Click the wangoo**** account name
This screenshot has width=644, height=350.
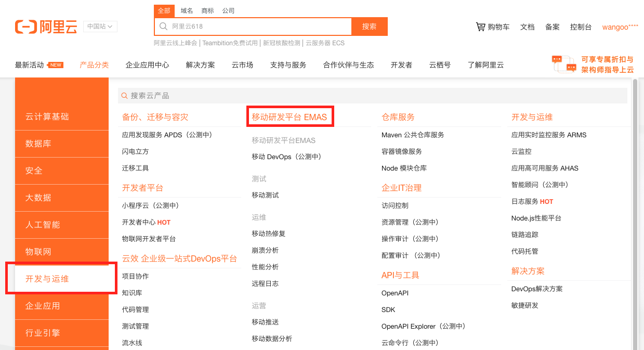point(620,27)
